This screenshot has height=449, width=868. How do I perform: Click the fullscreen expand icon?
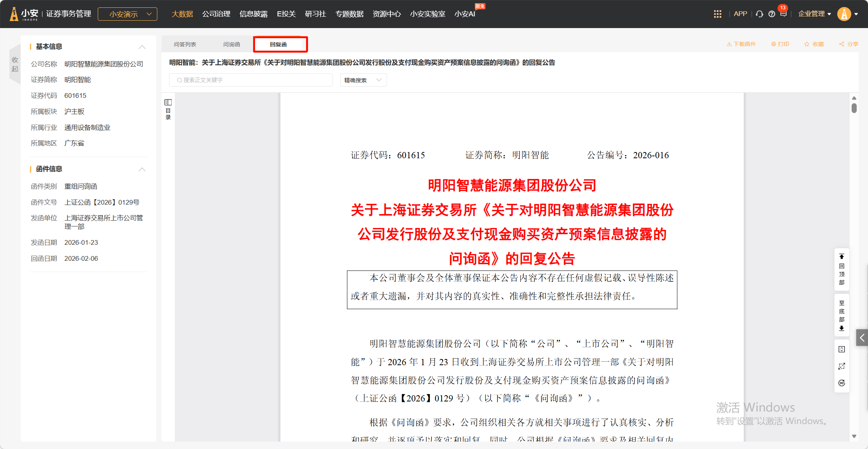pyautogui.click(x=842, y=366)
